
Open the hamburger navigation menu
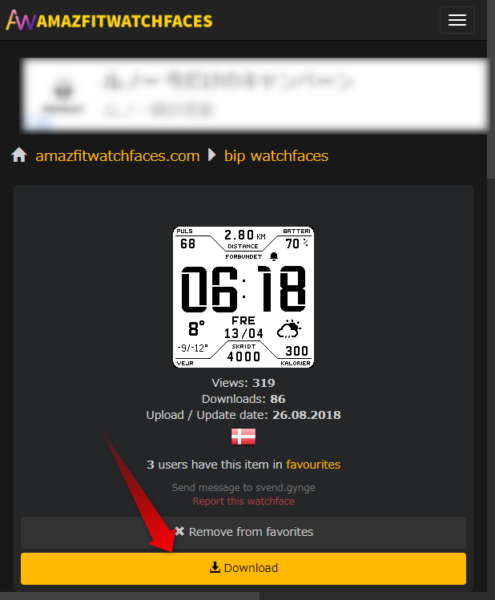[x=457, y=20]
